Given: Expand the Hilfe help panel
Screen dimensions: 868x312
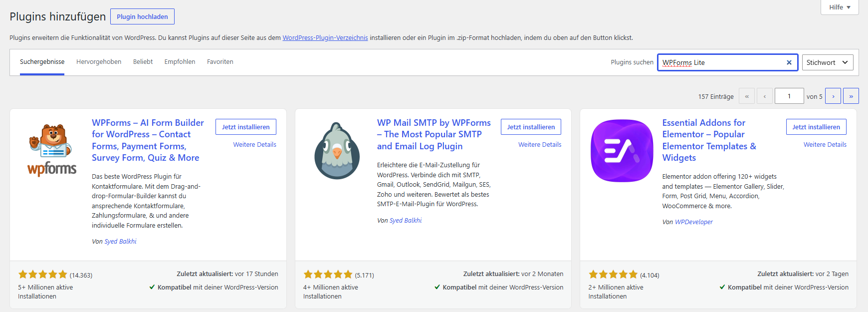Looking at the screenshot, I should 840,7.
